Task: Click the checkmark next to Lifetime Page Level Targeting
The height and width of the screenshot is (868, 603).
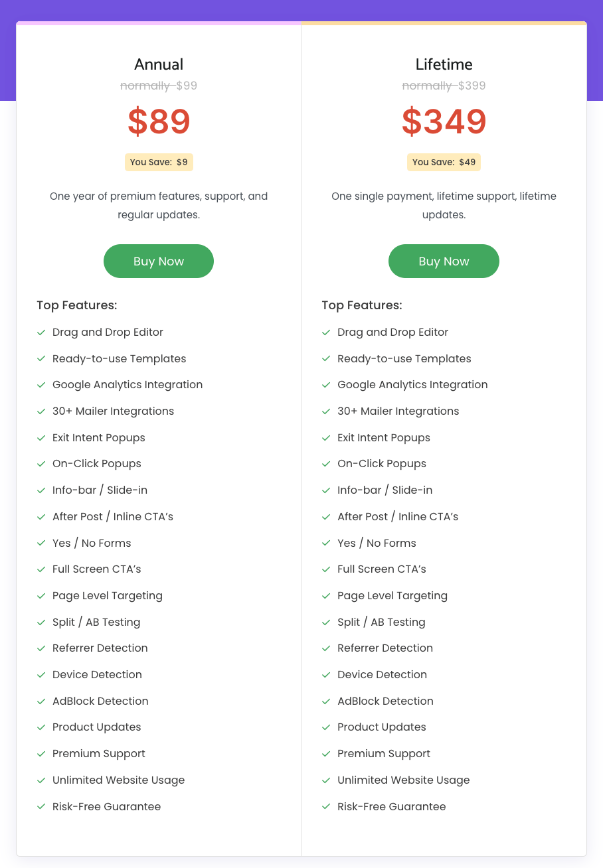Action: [326, 596]
